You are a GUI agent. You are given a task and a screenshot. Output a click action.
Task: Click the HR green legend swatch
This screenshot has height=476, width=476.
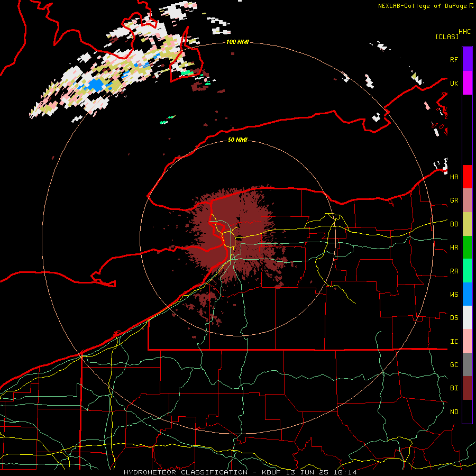(x=467, y=248)
